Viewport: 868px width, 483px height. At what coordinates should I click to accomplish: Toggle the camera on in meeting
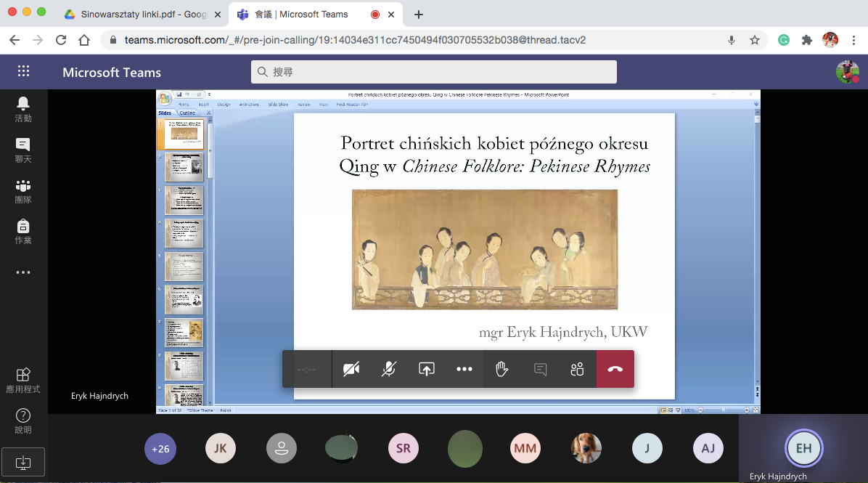tap(351, 369)
